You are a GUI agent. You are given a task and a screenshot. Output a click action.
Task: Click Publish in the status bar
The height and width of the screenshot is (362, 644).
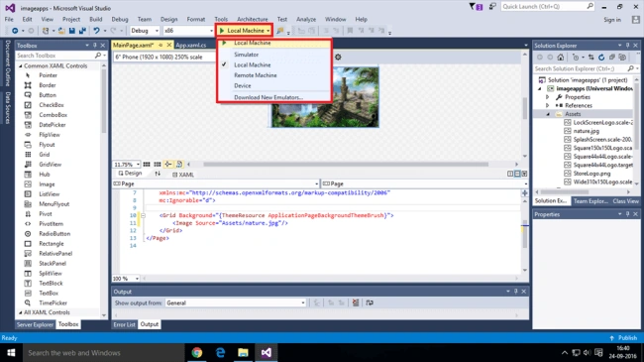[623, 338]
